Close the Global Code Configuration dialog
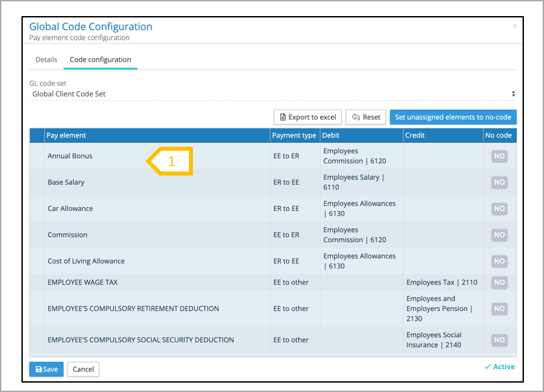The height and width of the screenshot is (392, 544). point(515,26)
